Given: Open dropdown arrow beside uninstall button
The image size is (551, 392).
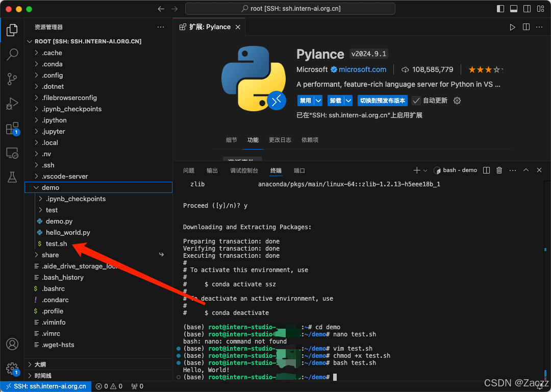Looking at the screenshot, I should pyautogui.click(x=348, y=101).
